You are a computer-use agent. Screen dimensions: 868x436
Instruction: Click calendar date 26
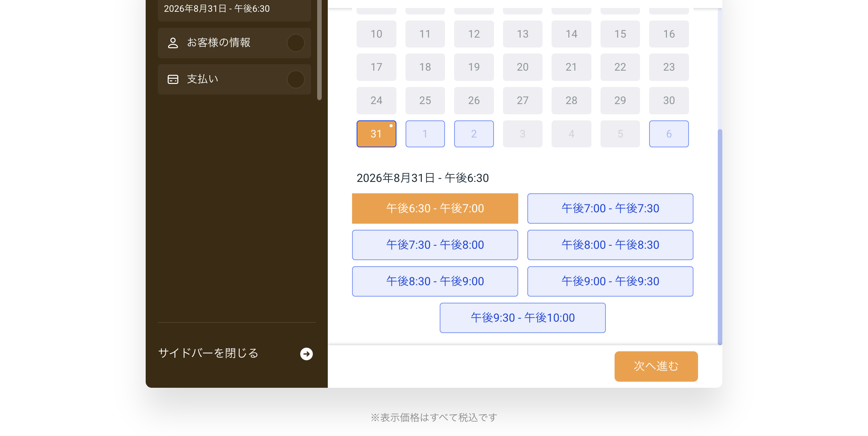(x=474, y=101)
